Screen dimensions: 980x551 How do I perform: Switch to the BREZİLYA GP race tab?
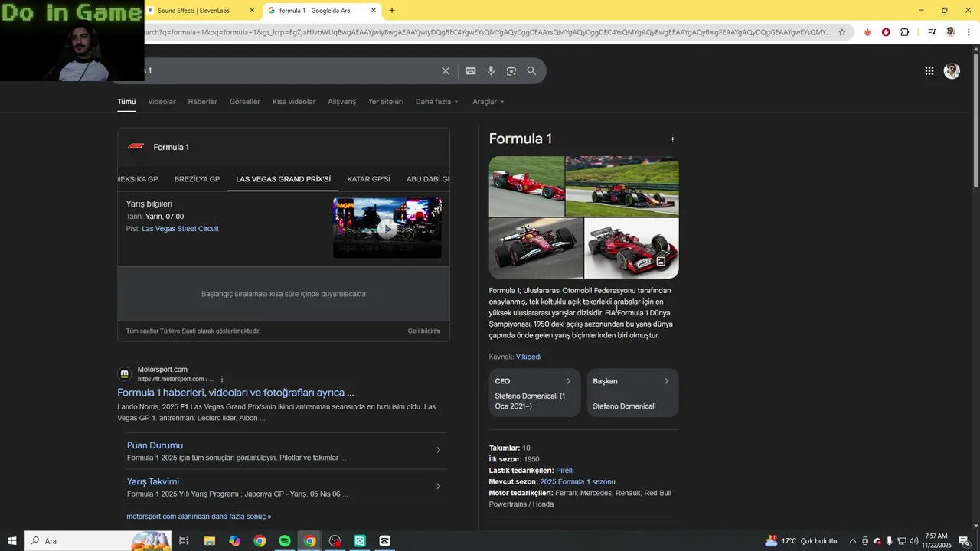[197, 179]
